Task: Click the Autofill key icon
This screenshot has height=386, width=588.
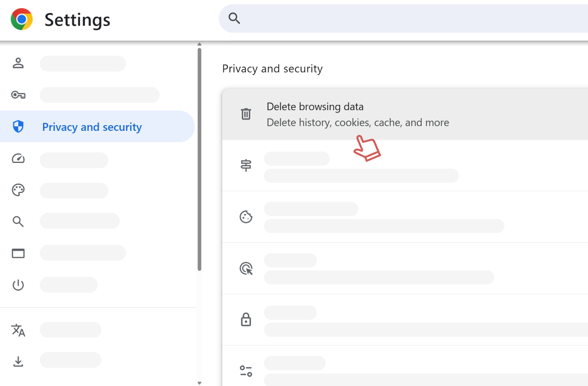Action: (x=18, y=95)
